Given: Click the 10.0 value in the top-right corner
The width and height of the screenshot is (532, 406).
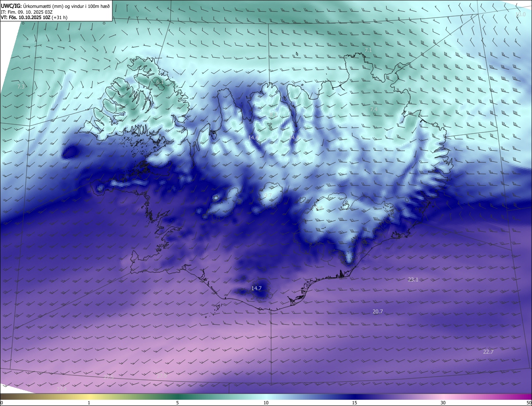Looking at the screenshot, I should 520,15.
